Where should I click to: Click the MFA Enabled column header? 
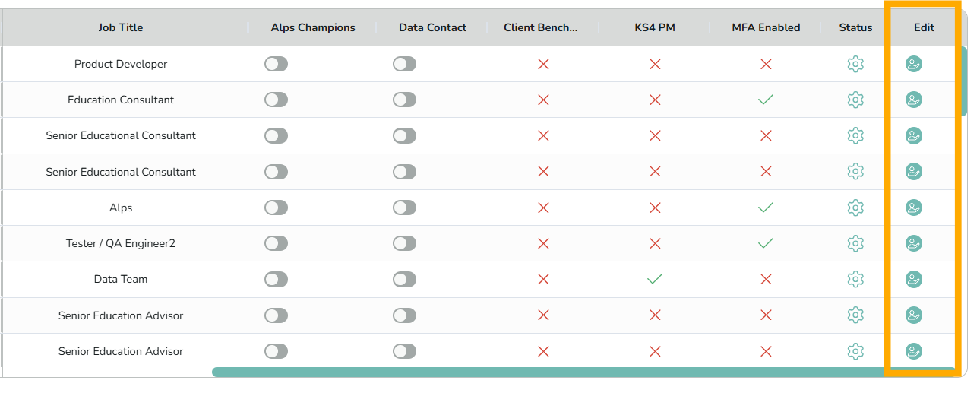pyautogui.click(x=766, y=27)
